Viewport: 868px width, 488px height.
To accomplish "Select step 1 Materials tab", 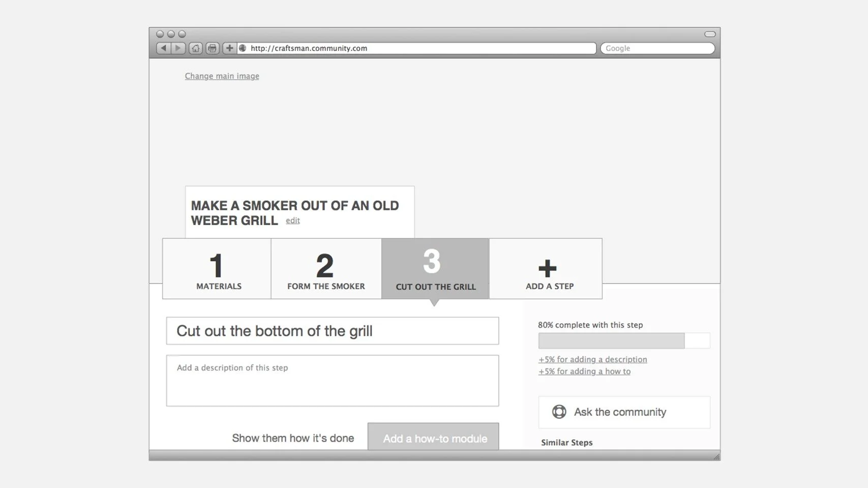I will coord(217,269).
